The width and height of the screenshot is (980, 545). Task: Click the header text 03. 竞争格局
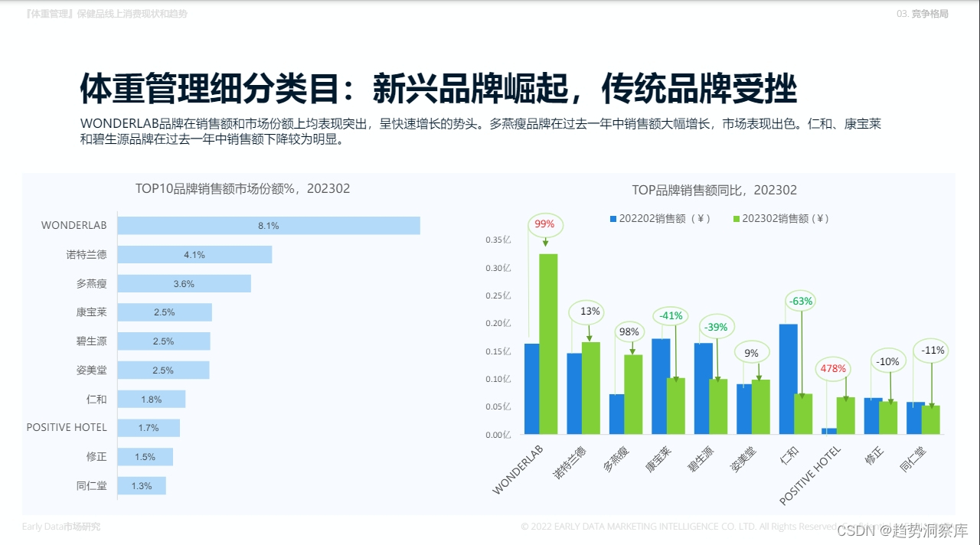click(923, 14)
